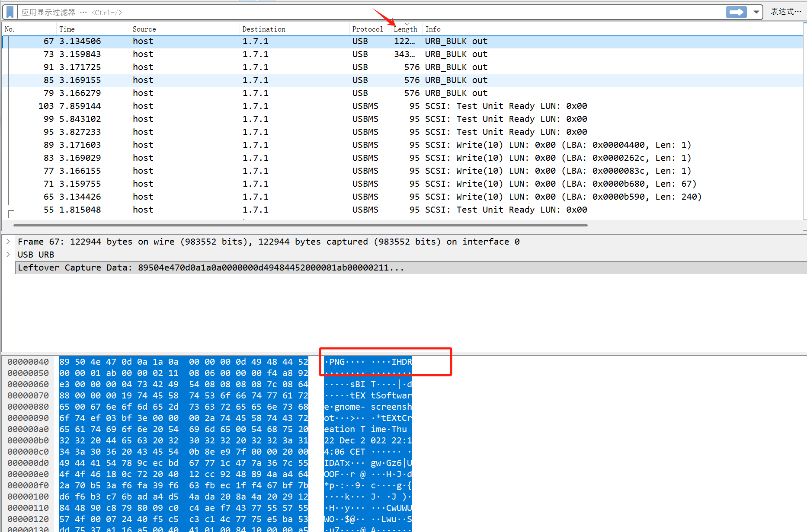807x532 pixels.
Task: Select packet 65 Write(10) Len: 240
Action: point(402,197)
